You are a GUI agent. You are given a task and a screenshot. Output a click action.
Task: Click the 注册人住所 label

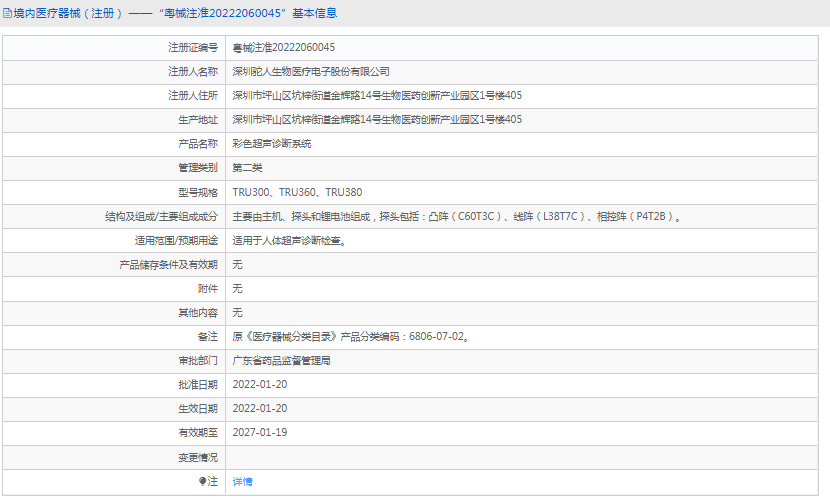click(x=193, y=96)
